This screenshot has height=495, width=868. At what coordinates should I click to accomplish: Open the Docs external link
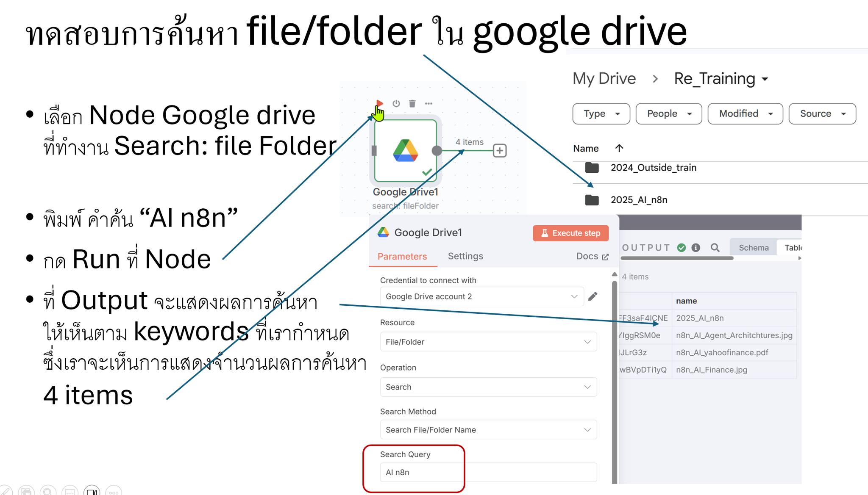pyautogui.click(x=593, y=256)
